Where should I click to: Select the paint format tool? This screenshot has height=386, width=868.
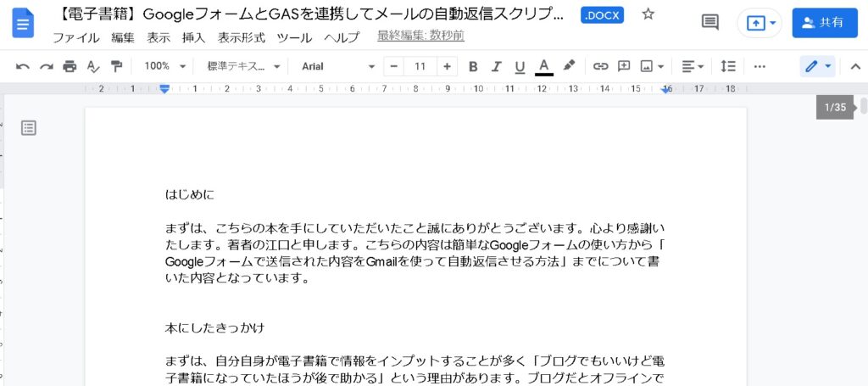(116, 66)
